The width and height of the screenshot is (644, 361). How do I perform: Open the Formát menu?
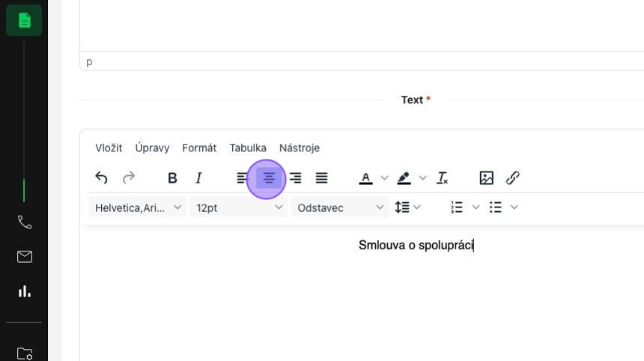[199, 148]
